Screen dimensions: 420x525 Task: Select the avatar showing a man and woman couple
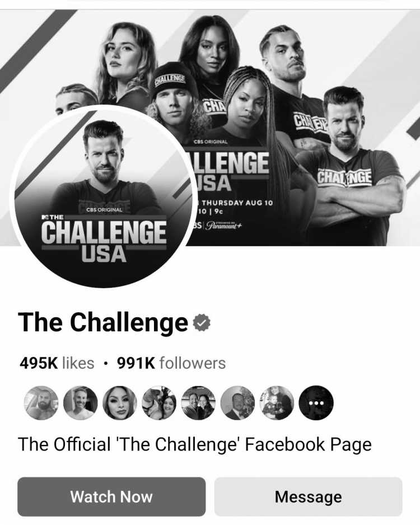coord(198,403)
